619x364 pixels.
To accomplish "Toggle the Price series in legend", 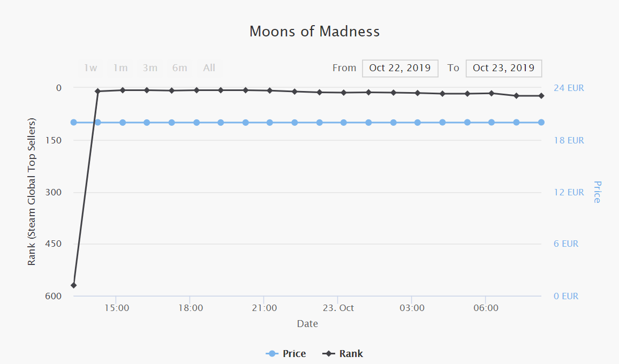I will (286, 354).
